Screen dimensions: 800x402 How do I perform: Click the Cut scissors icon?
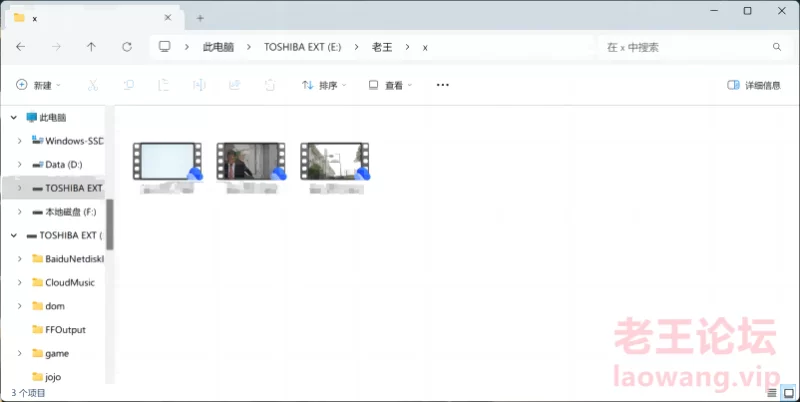93,86
